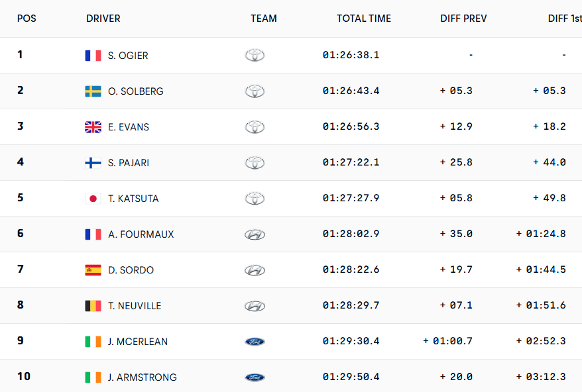Click the Spanish flag beside D. Sordo

point(93,270)
